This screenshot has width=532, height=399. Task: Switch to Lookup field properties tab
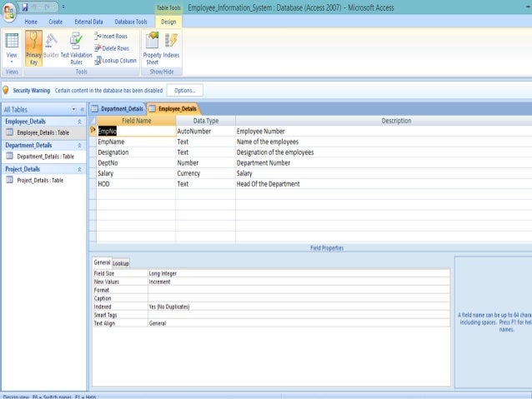tap(120, 263)
